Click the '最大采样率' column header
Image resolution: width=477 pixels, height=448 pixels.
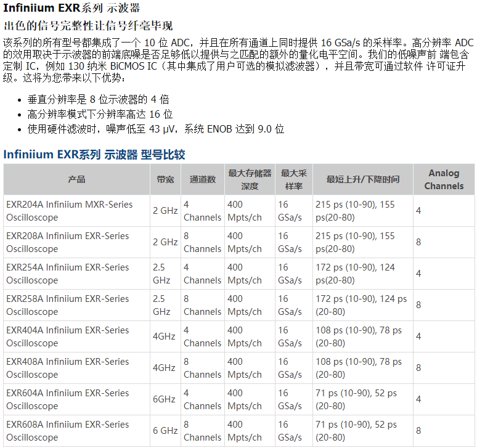294,179
